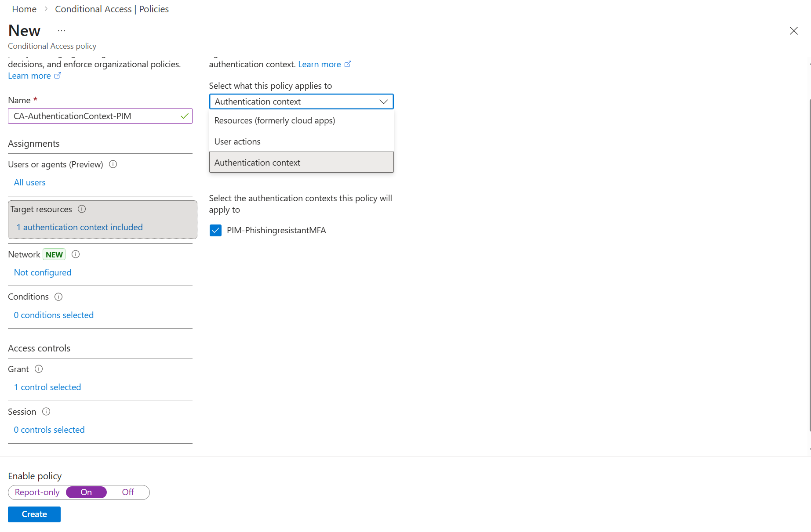Close the New policy pane

click(793, 31)
